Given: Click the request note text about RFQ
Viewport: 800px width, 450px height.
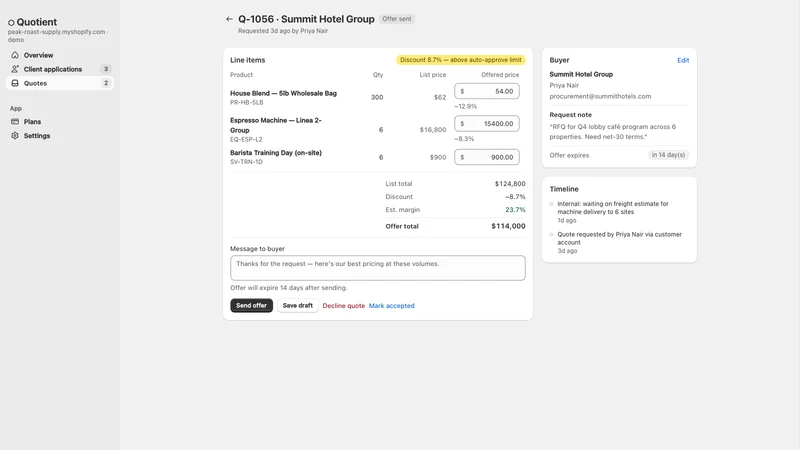Looking at the screenshot, I should [612, 132].
